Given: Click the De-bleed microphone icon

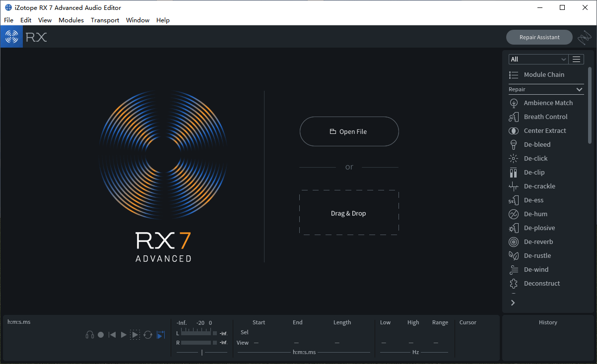Looking at the screenshot, I should pyautogui.click(x=514, y=145).
